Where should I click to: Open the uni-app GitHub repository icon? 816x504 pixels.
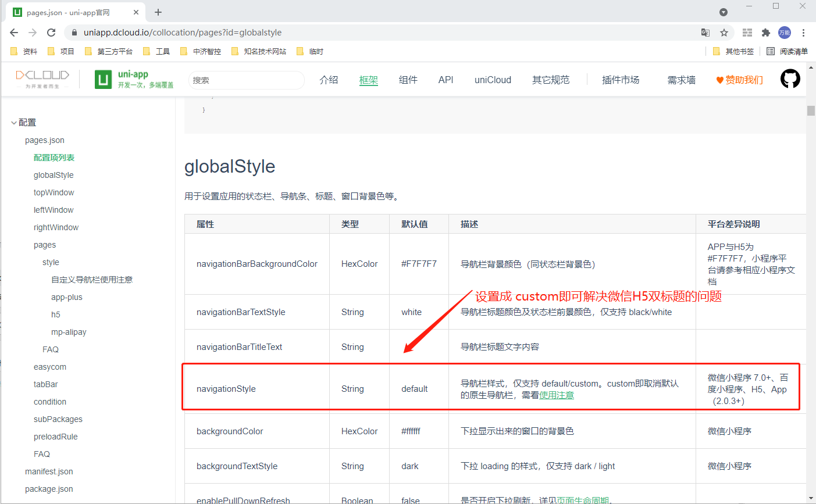coord(790,78)
